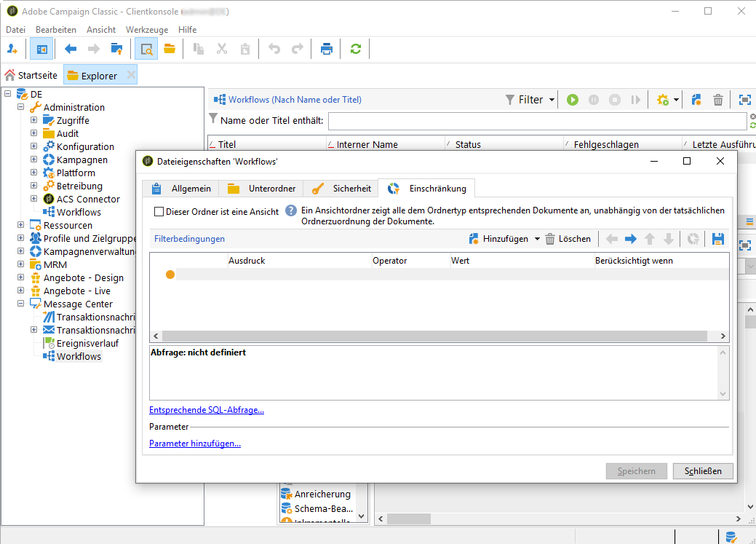Expand the MRM tree node

click(x=20, y=264)
